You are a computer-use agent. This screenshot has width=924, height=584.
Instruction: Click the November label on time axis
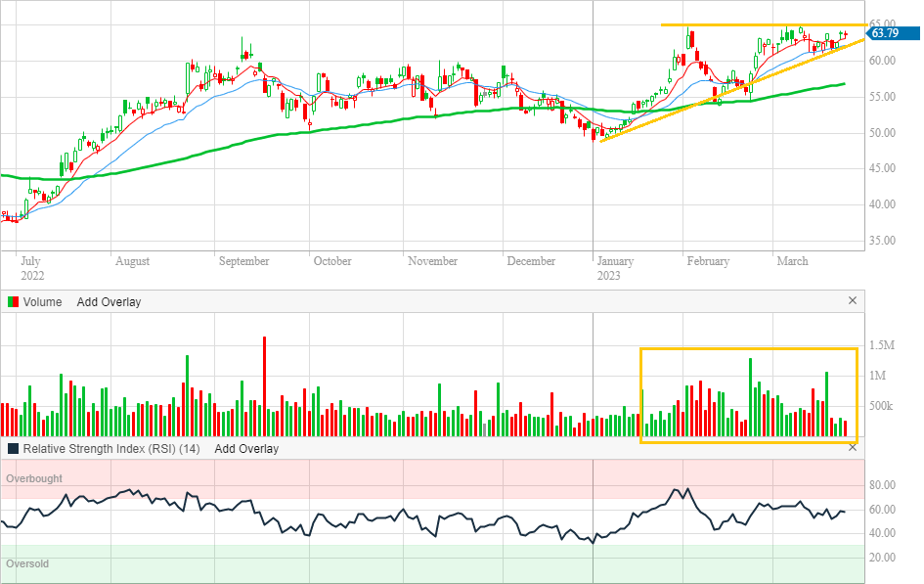point(432,261)
